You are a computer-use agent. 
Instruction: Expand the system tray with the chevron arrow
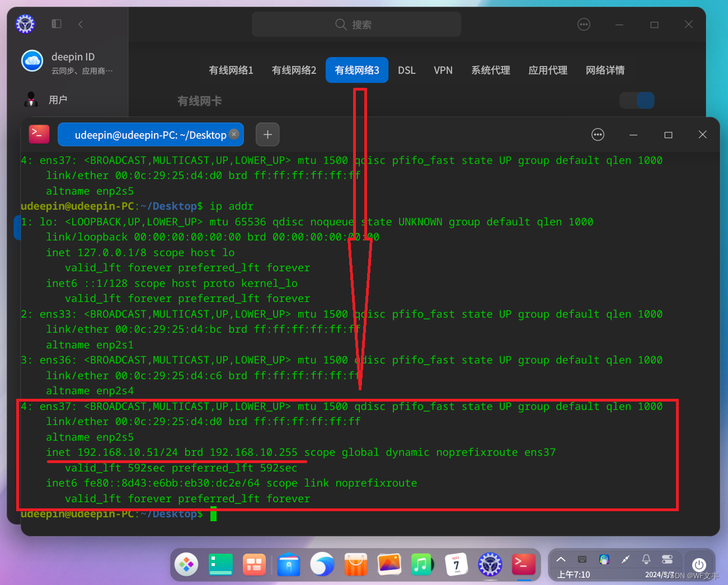point(561,559)
